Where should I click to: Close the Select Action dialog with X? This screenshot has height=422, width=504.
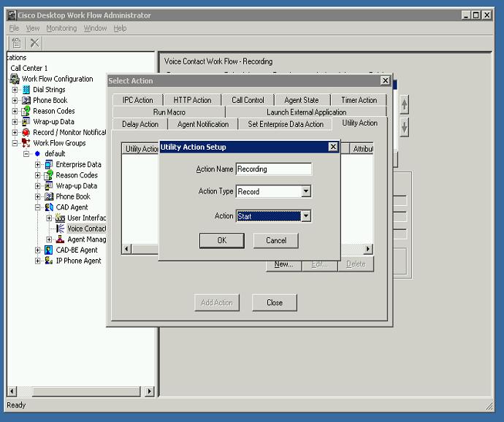tap(385, 80)
